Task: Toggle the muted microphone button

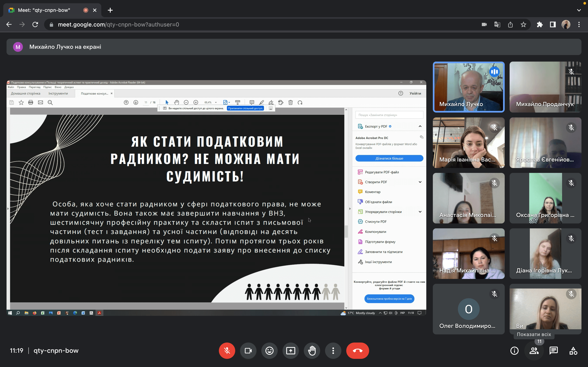Action: (227, 350)
